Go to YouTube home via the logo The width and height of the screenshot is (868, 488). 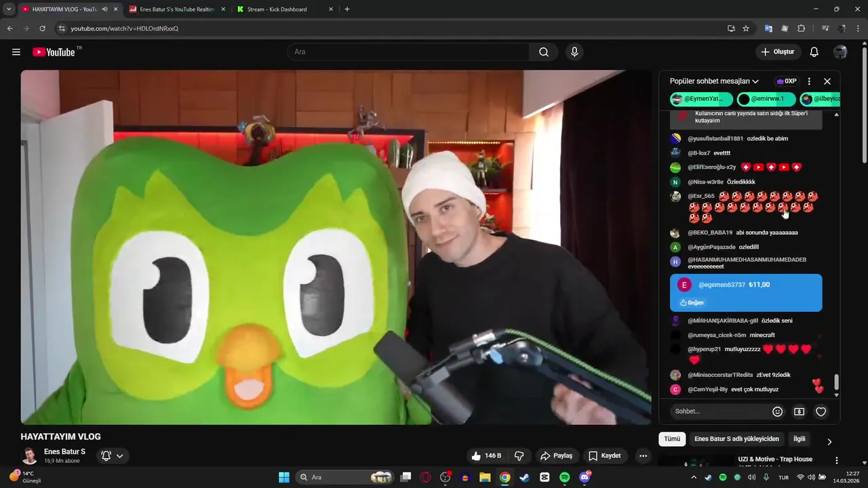(x=54, y=52)
